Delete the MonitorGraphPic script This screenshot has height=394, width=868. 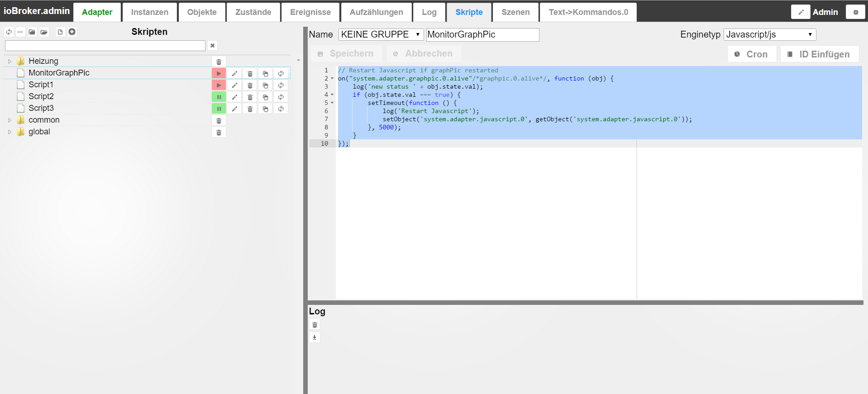click(250, 74)
